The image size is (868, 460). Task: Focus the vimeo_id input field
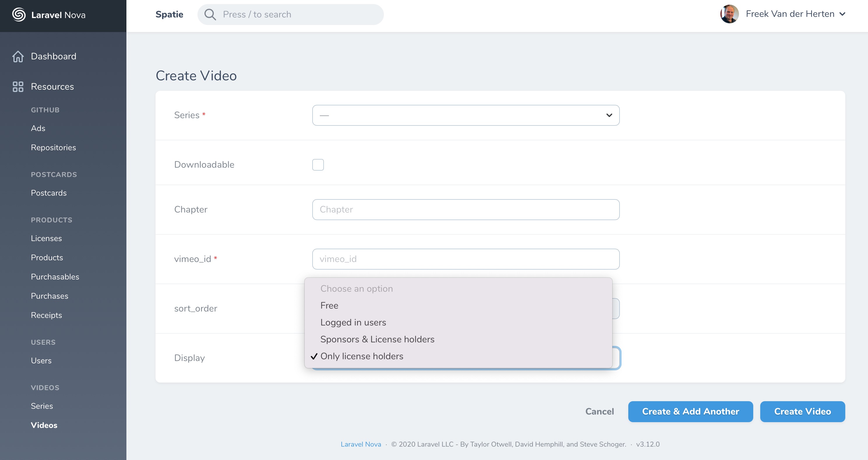click(x=466, y=259)
